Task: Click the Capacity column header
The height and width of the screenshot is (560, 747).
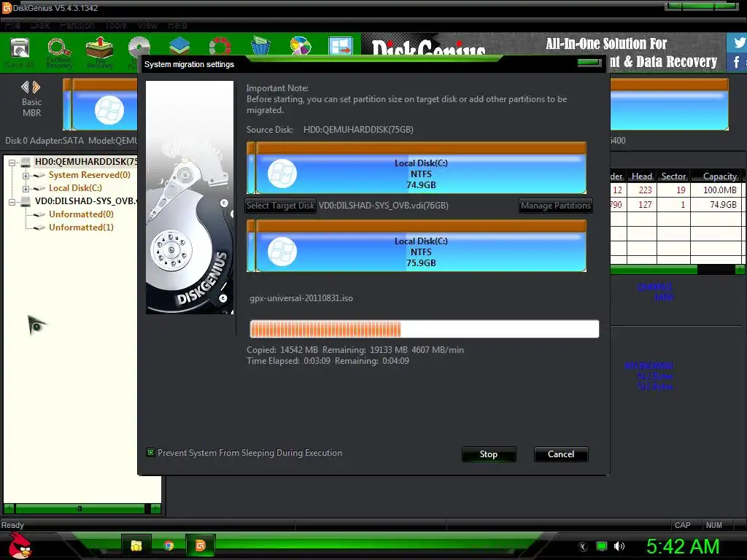Action: pos(718,176)
